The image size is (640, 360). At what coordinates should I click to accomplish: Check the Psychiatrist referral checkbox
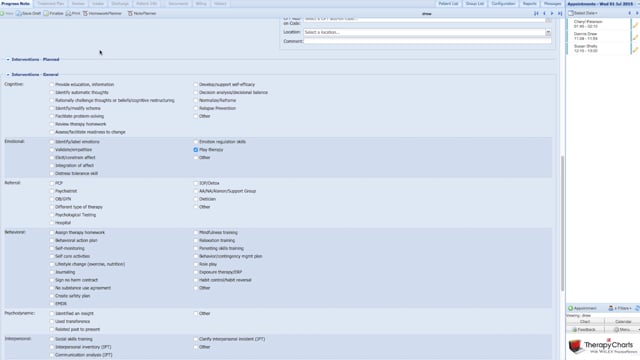[x=52, y=191]
